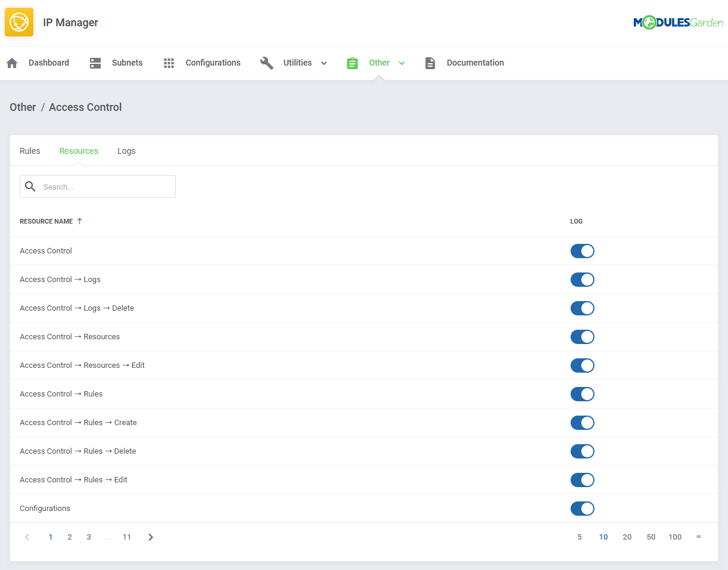Viewport: 728px width, 570px height.
Task: Open the Logs tab
Action: (126, 151)
